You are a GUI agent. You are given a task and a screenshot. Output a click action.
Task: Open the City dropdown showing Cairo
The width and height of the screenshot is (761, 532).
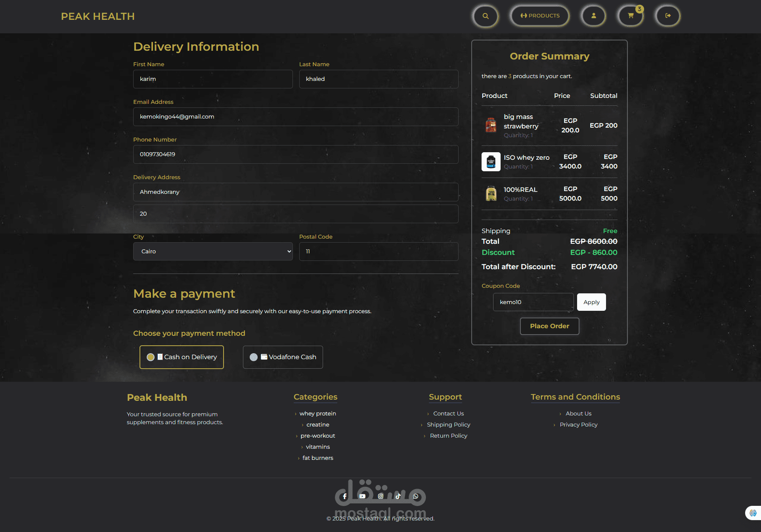pyautogui.click(x=213, y=251)
